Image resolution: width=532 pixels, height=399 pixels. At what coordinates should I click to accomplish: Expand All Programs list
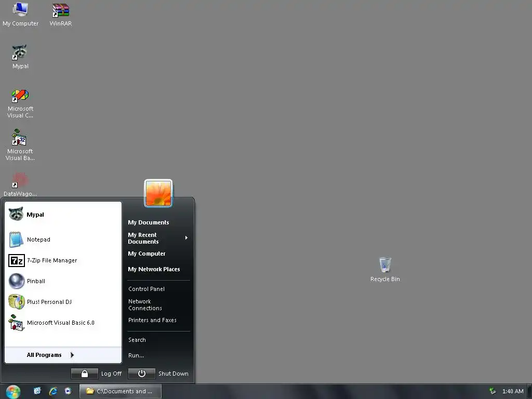[x=63, y=355]
